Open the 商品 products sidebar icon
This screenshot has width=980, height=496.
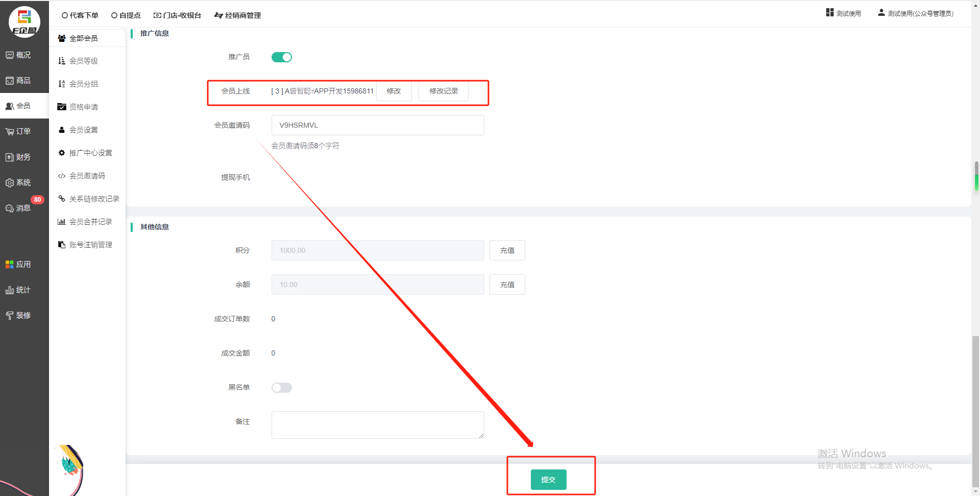tap(10, 81)
